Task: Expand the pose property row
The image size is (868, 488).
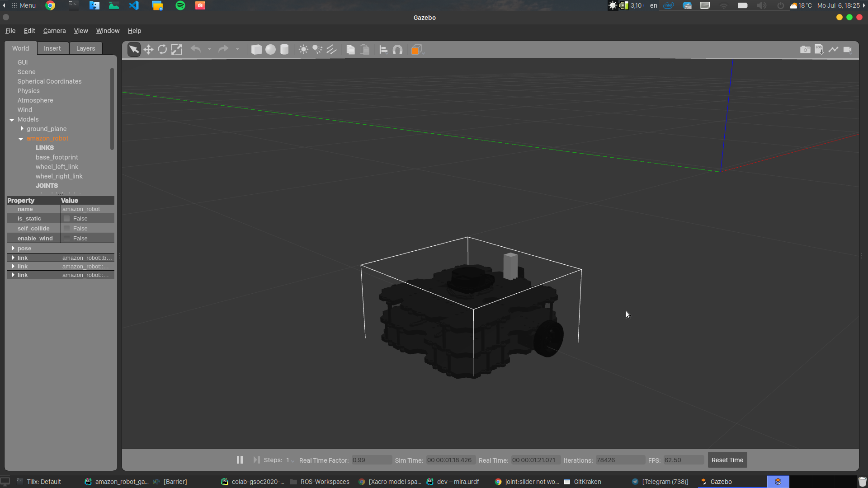Action: click(x=13, y=248)
